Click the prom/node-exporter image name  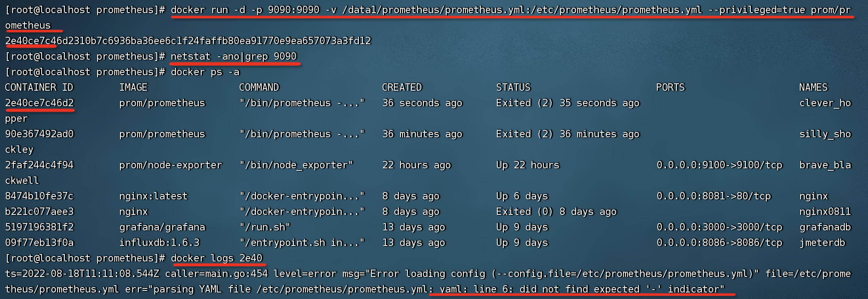pyautogui.click(x=171, y=165)
